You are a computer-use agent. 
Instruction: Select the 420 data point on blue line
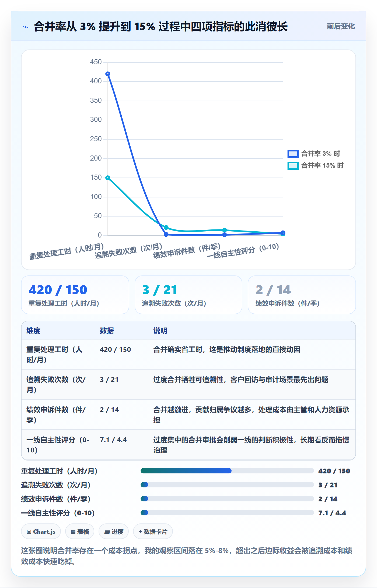click(108, 74)
